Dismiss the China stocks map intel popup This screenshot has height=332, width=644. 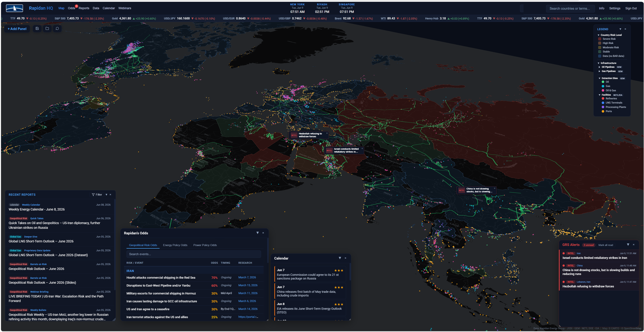point(495,188)
